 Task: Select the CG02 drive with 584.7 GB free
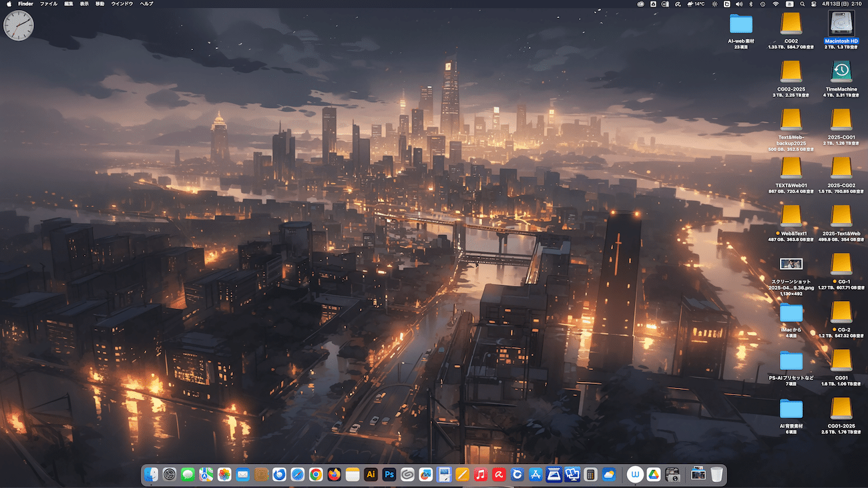coord(791,24)
